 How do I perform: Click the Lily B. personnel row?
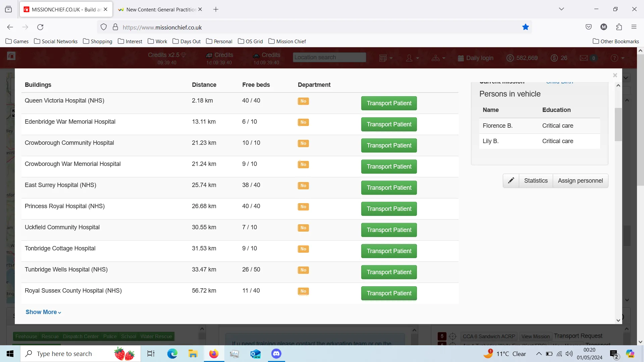click(539, 141)
